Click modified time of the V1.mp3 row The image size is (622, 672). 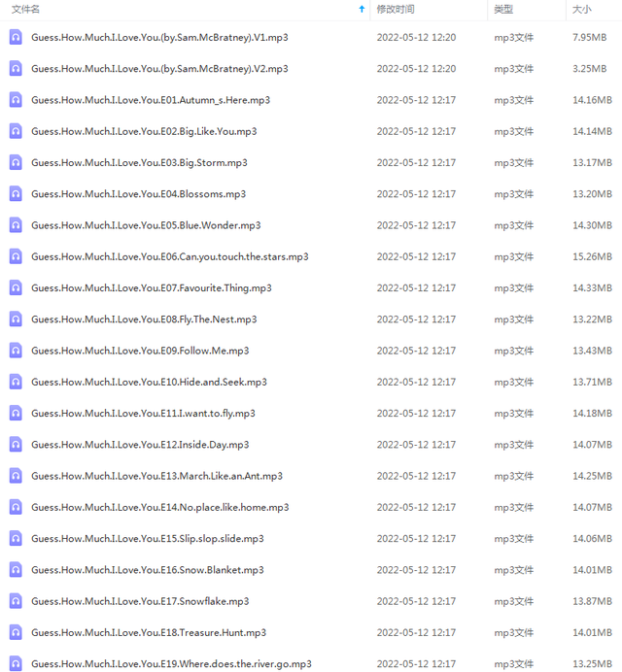(x=416, y=37)
